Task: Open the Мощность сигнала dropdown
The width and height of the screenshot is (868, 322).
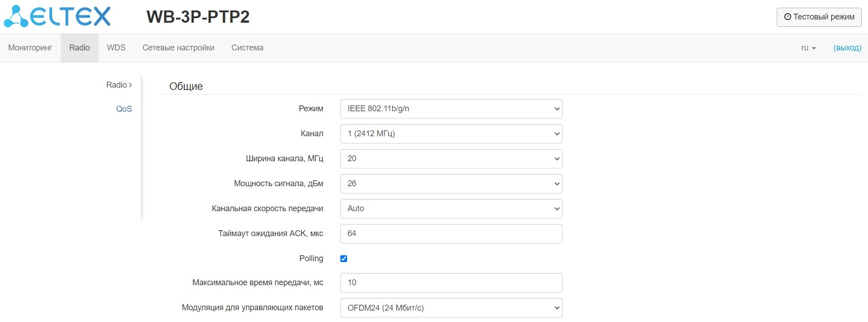Action: point(451,184)
